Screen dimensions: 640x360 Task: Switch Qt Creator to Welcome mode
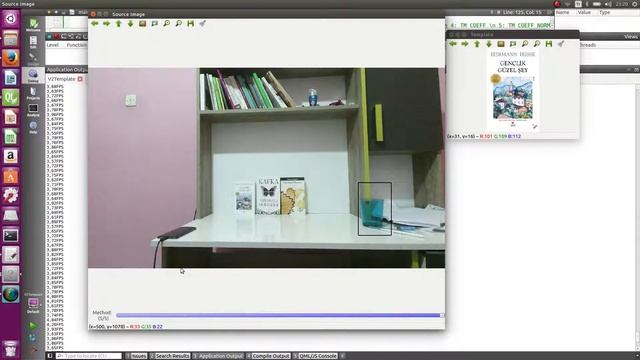point(33,25)
